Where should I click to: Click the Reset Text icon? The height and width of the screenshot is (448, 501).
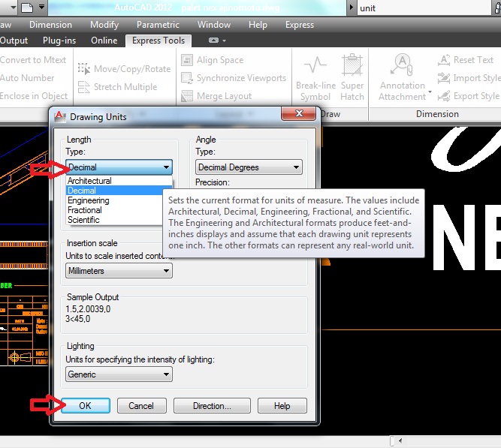444,60
